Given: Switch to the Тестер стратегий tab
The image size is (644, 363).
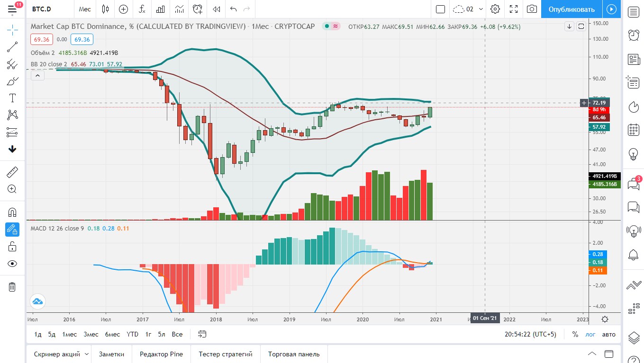Looking at the screenshot, I should pyautogui.click(x=226, y=354).
